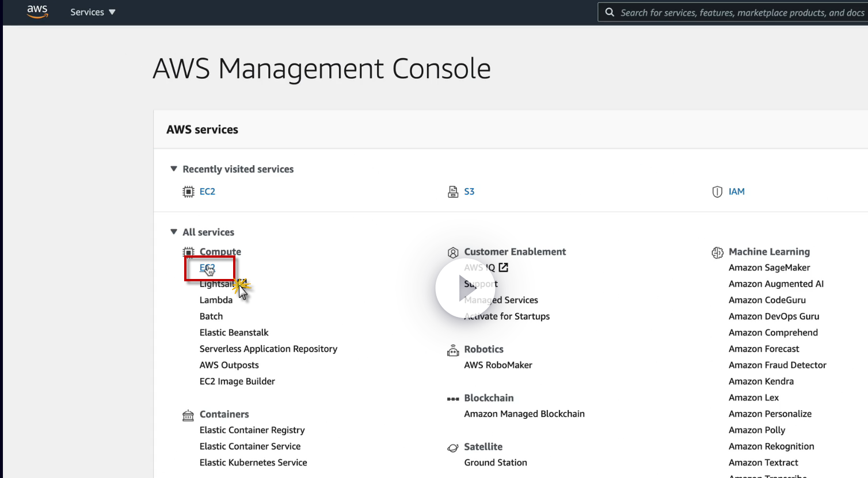Screen dimensions: 868x478
Task: Click the AWS logo home icon
Action: point(37,12)
